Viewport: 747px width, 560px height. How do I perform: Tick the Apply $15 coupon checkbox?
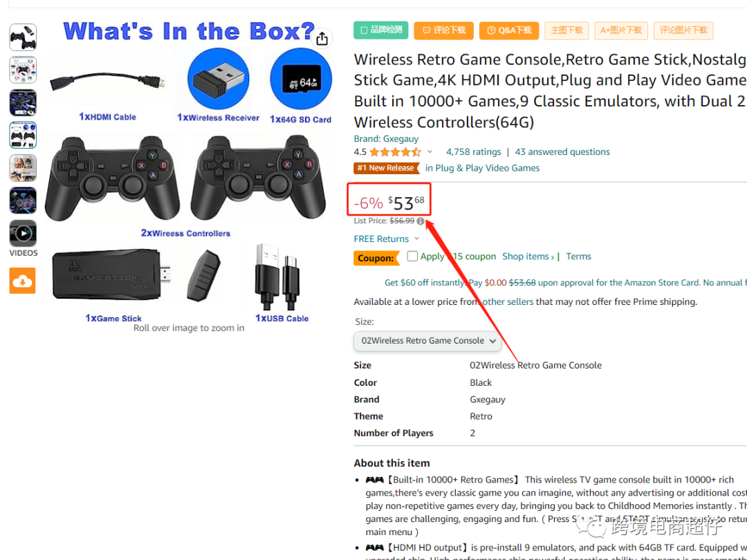[412, 256]
